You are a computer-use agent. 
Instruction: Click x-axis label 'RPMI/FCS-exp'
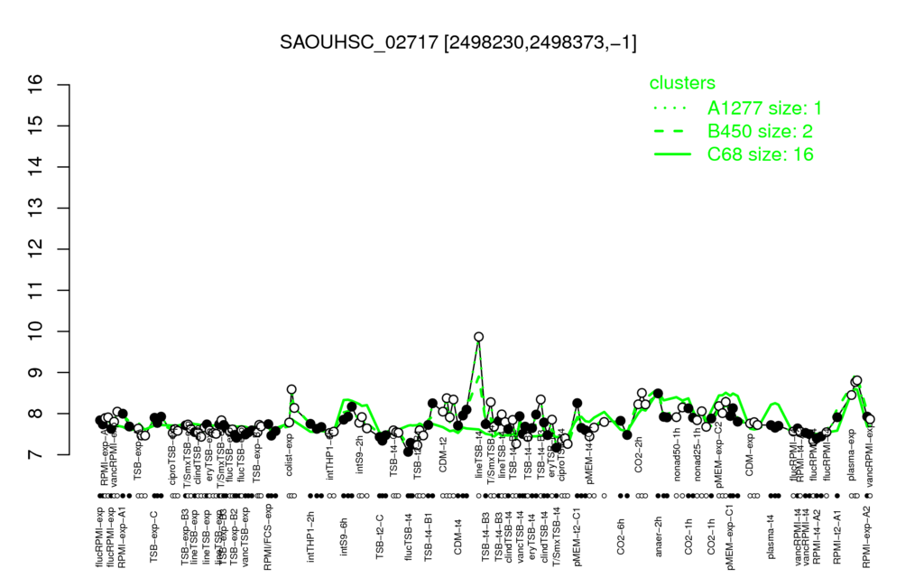tap(267, 538)
